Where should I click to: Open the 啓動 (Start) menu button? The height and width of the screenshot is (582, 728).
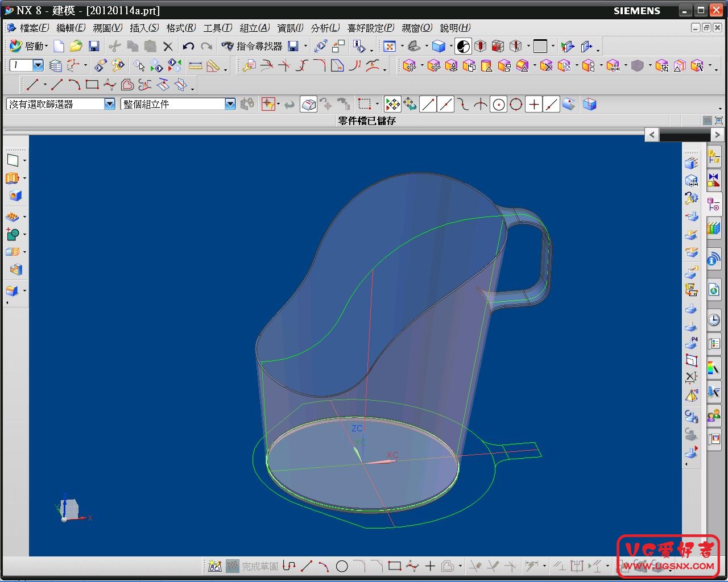pyautogui.click(x=28, y=46)
